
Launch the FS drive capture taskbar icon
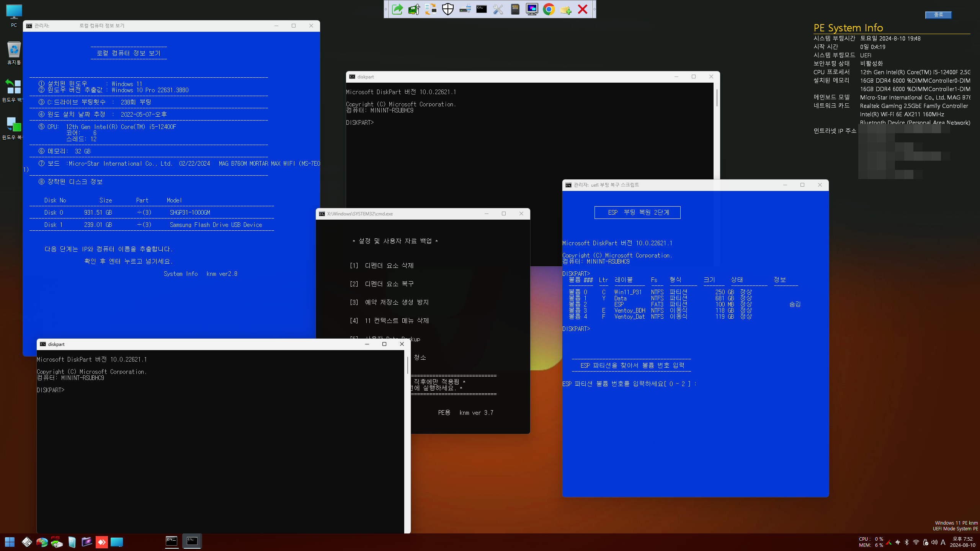click(57, 542)
